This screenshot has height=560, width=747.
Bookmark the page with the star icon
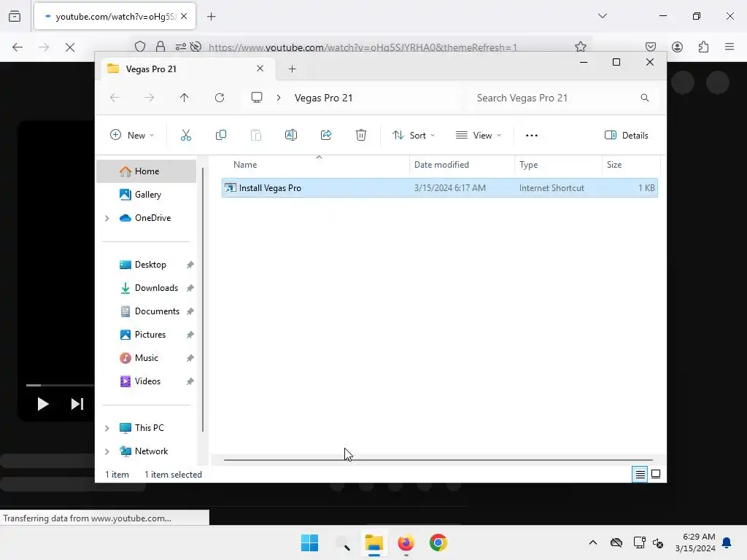coord(580,47)
